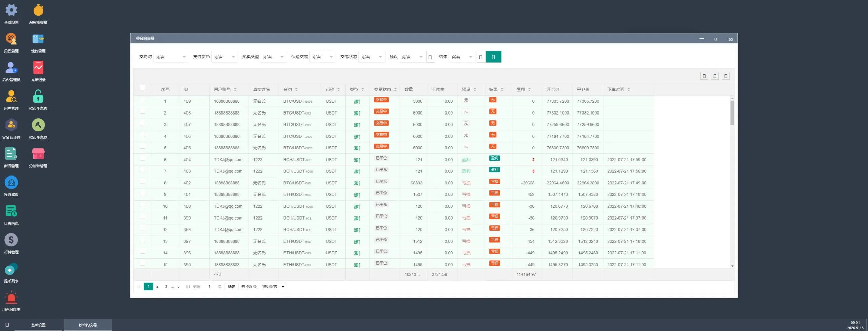Switch to the 秒合约交易 taskbar tab
The width and height of the screenshot is (868, 331).
88,325
